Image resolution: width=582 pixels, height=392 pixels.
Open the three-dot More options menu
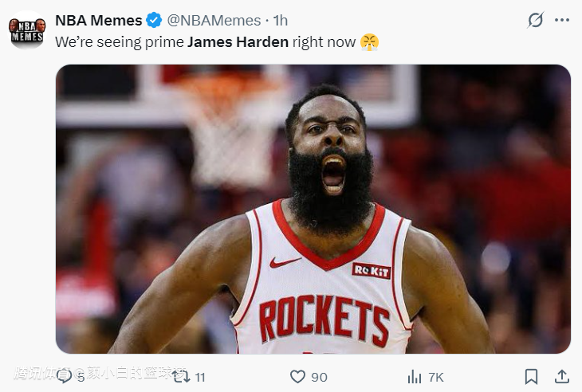(x=562, y=20)
